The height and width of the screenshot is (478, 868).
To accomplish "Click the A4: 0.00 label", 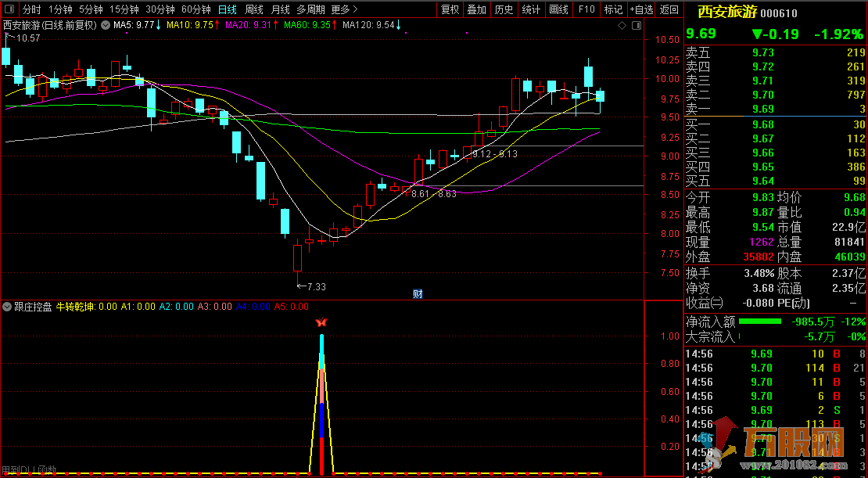I will pyautogui.click(x=253, y=307).
